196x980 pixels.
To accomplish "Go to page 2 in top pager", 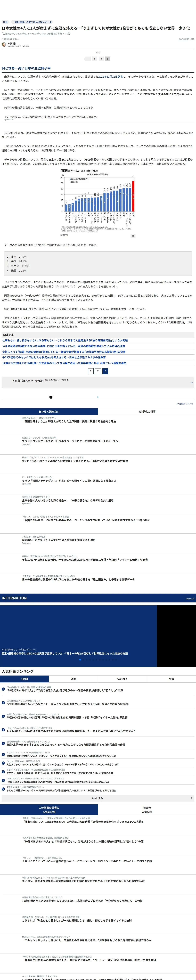I will click(101, 59).
